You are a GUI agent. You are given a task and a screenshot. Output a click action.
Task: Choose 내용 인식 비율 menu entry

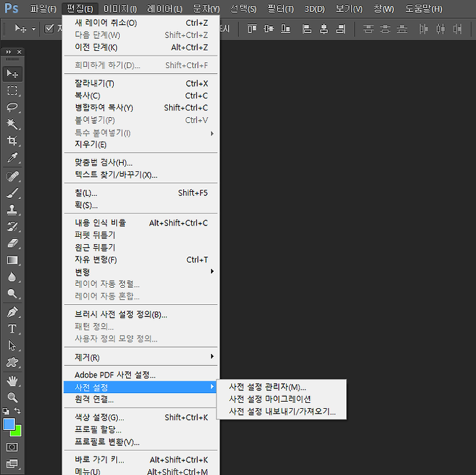(141, 223)
